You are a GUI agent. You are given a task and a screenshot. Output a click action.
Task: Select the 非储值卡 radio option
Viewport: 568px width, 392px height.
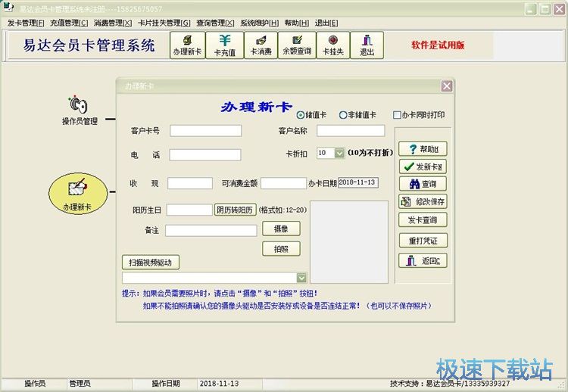343,115
